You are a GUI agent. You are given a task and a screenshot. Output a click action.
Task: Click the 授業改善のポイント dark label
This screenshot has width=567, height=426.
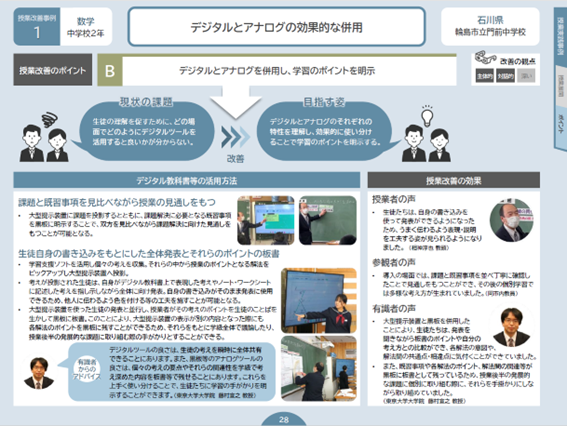pyautogui.click(x=53, y=70)
